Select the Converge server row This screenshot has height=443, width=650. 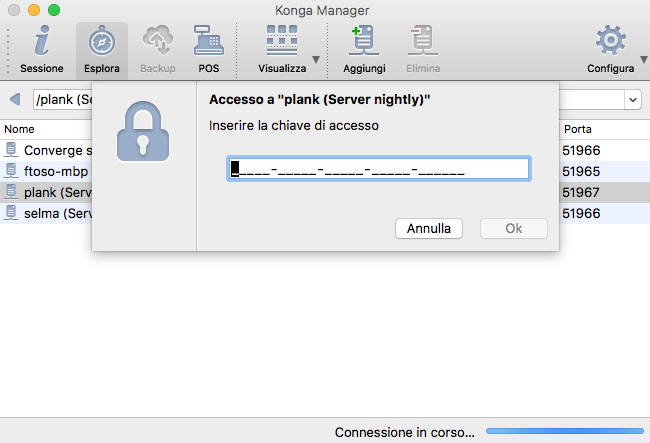50,150
